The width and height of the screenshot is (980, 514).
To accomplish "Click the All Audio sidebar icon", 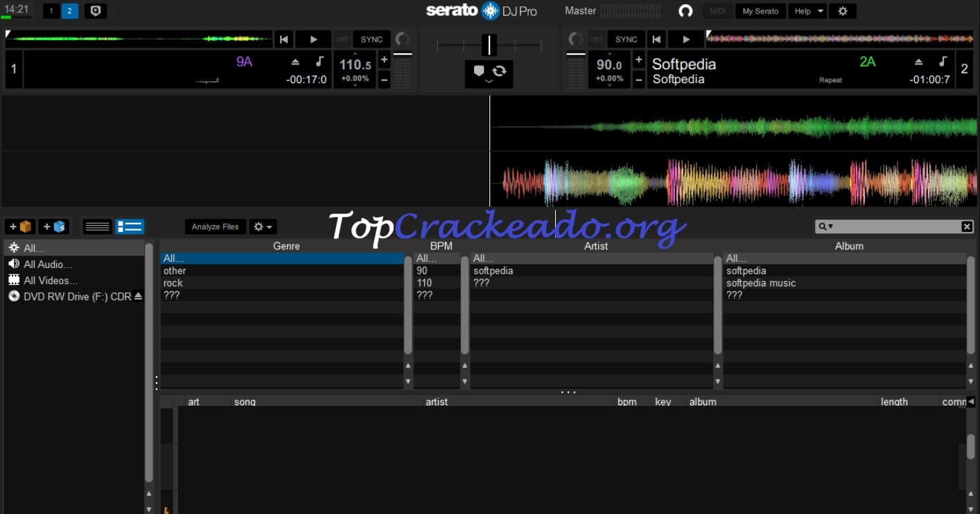I will (12, 264).
